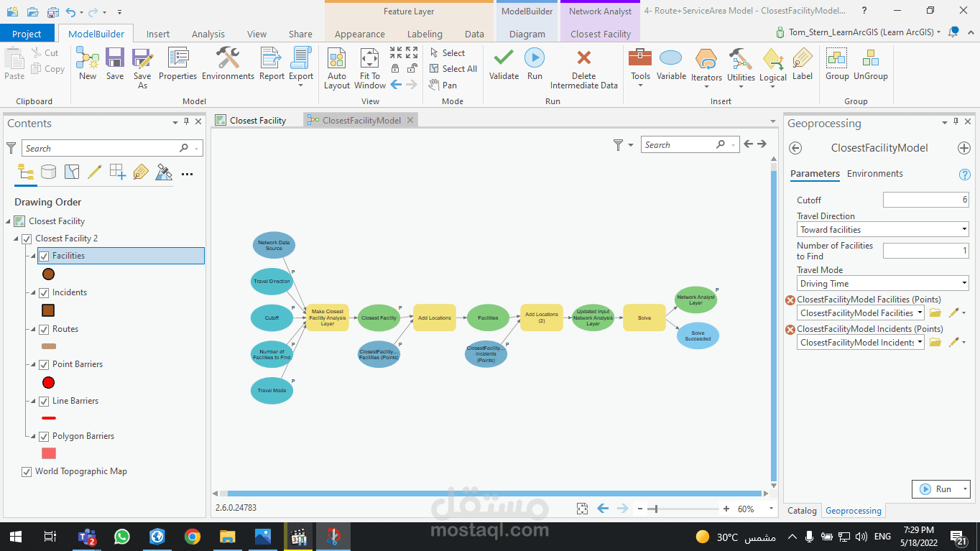Toggle Line Barriers layer checkbox
This screenshot has width=980, height=551.
pos(44,401)
